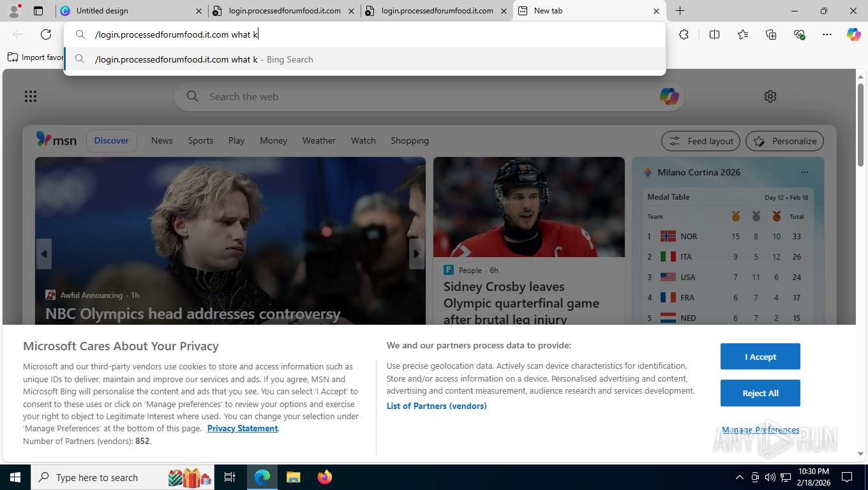Screen dimensions: 868x490
Task: Show hidden system tray icons chevron
Action: click(x=740, y=477)
